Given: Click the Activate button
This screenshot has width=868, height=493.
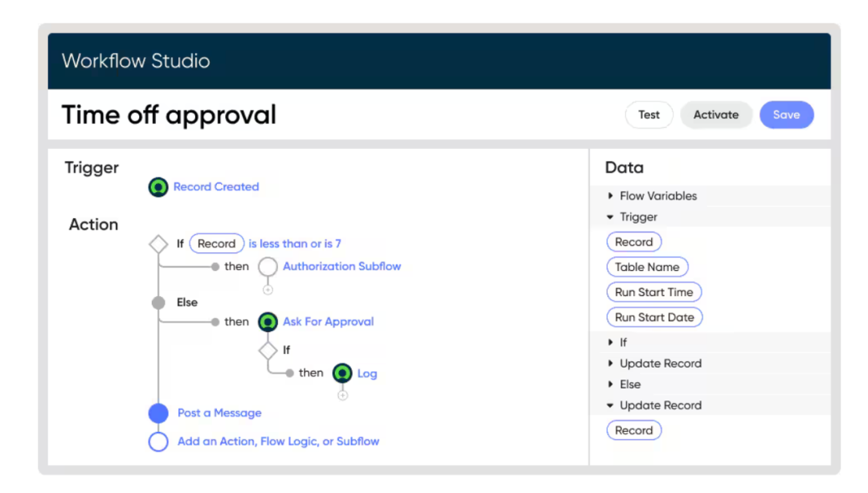Looking at the screenshot, I should click(x=715, y=115).
